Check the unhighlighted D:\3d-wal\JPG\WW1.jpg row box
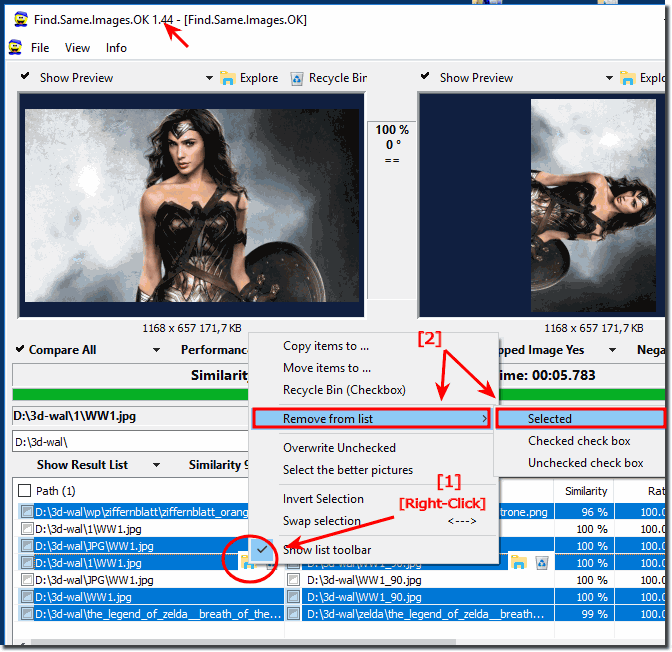The width and height of the screenshot is (672, 652). [27, 580]
